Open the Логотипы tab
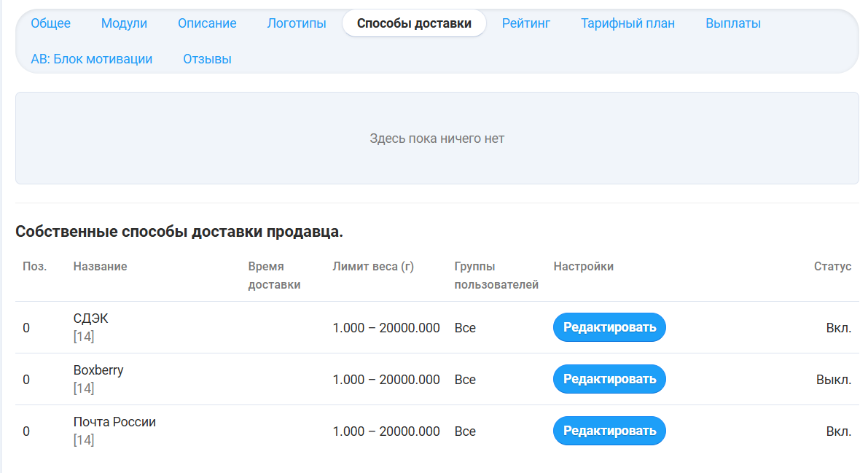The image size is (868, 473). (297, 23)
